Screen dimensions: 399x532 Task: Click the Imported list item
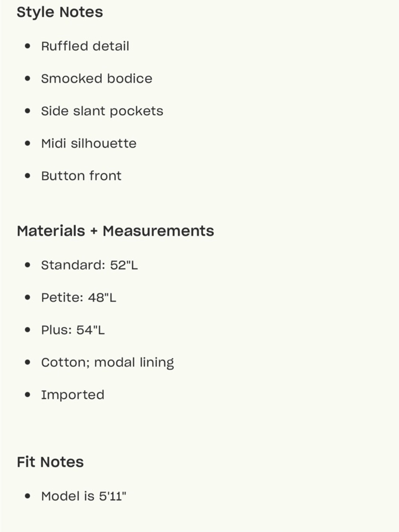point(73,395)
